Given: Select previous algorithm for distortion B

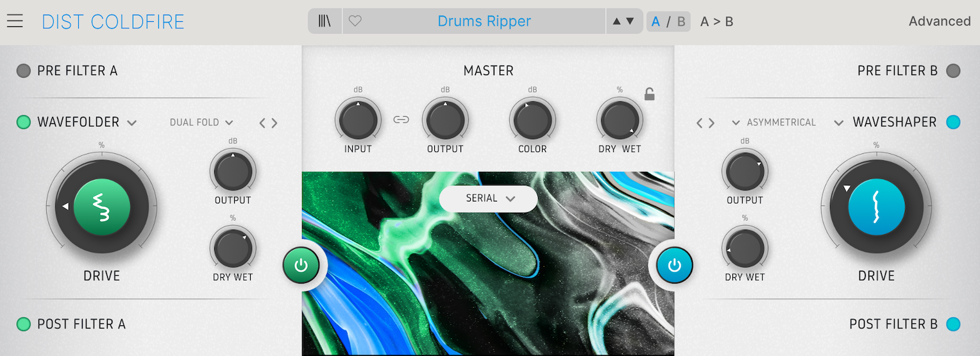Looking at the screenshot, I should coord(700,123).
